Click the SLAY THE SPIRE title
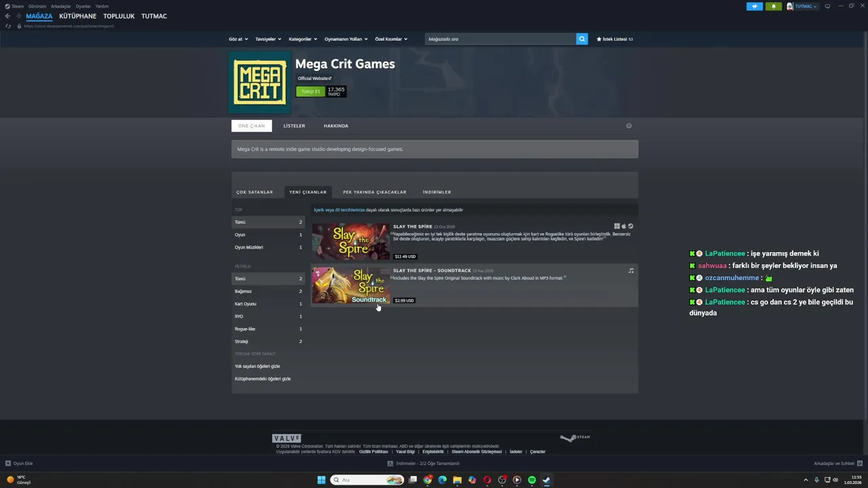This screenshot has width=868, height=488. click(412, 226)
